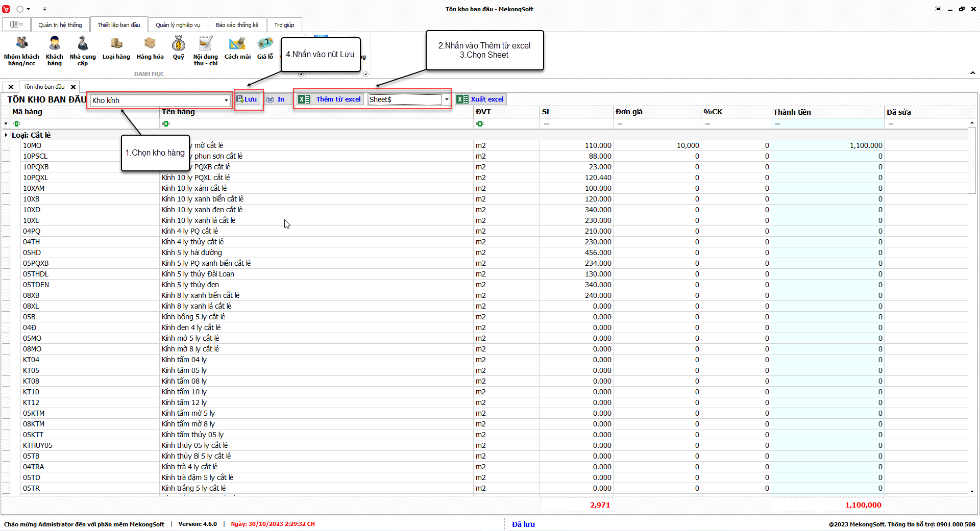Click the SL total 2,971 footer

click(600, 505)
